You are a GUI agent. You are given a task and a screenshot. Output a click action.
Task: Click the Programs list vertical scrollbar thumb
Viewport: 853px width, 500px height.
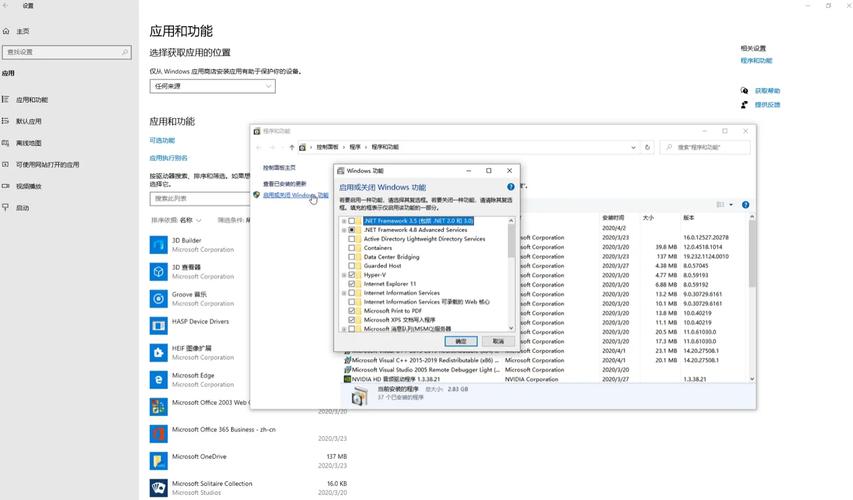click(x=752, y=254)
